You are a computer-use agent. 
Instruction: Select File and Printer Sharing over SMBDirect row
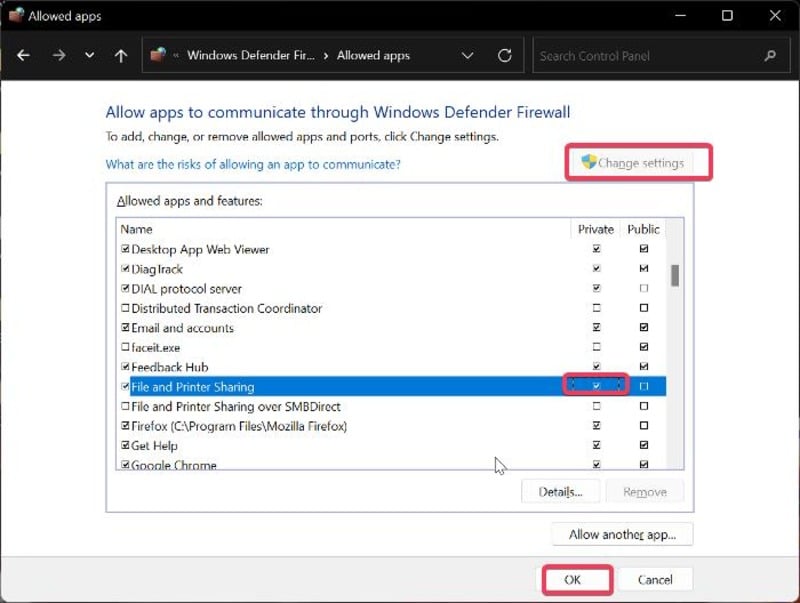[392, 406]
